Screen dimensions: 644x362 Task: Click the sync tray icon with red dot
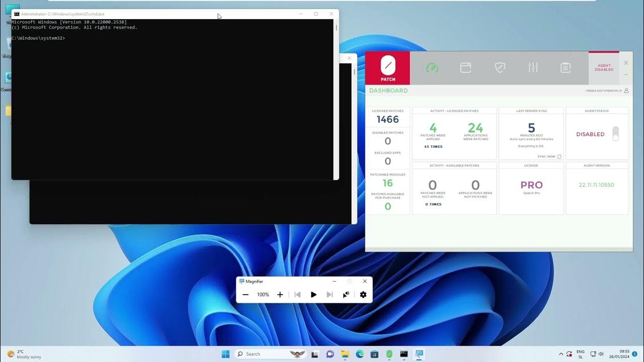point(569,354)
